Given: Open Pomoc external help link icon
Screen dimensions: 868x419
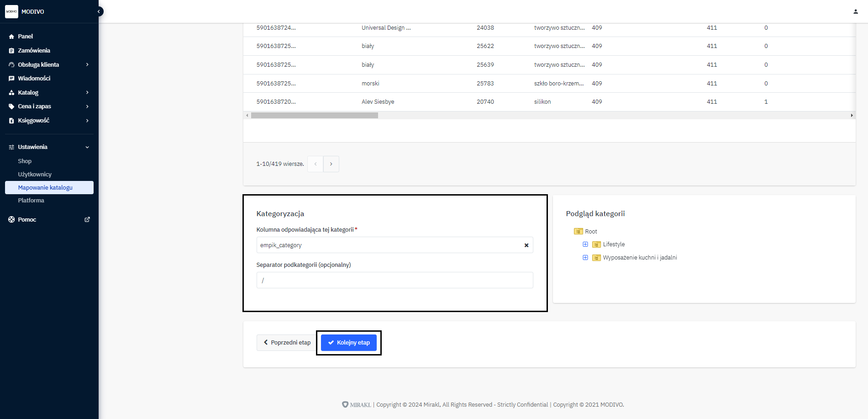Looking at the screenshot, I should (x=87, y=220).
